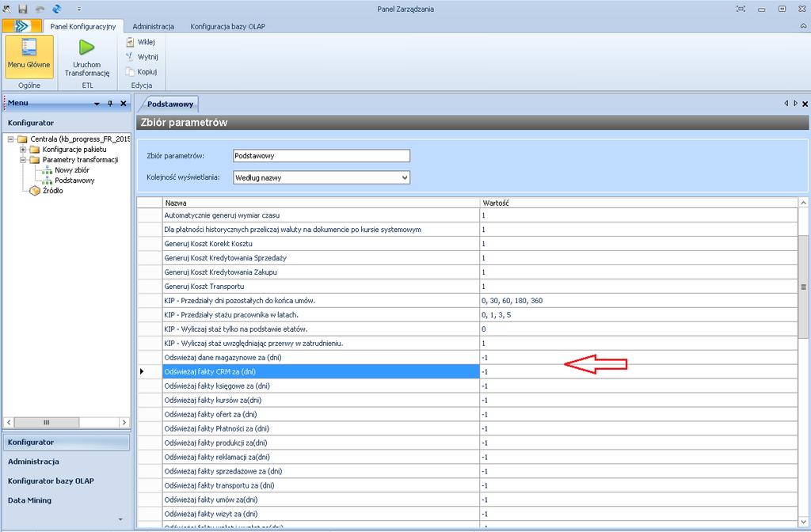Click next tab arrow at top right
Image resolution: width=811 pixels, height=532 pixels.
coord(795,104)
